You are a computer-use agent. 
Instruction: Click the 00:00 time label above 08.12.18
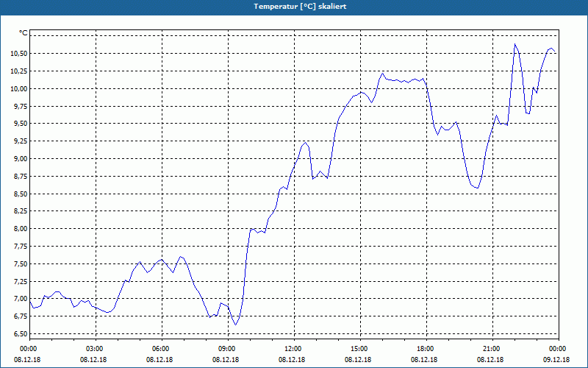pos(28,349)
